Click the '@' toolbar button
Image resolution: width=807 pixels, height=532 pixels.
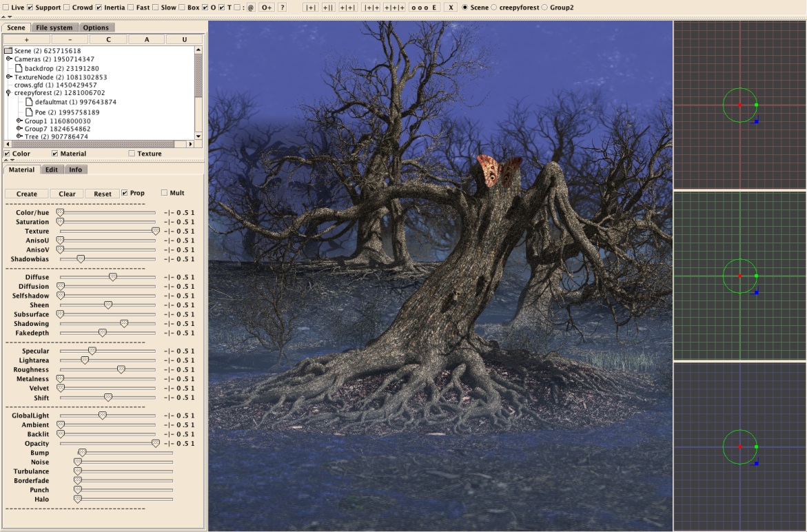tap(251, 7)
